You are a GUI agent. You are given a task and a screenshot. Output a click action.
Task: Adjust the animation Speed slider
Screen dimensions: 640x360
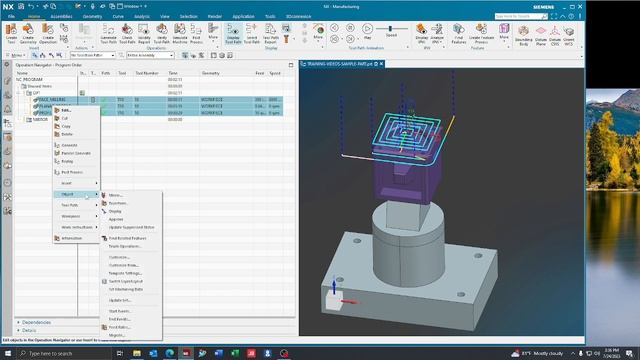391,29
